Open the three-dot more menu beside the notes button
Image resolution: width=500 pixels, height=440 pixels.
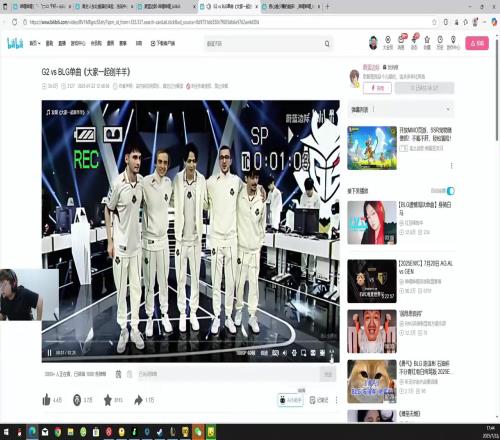tap(336, 400)
